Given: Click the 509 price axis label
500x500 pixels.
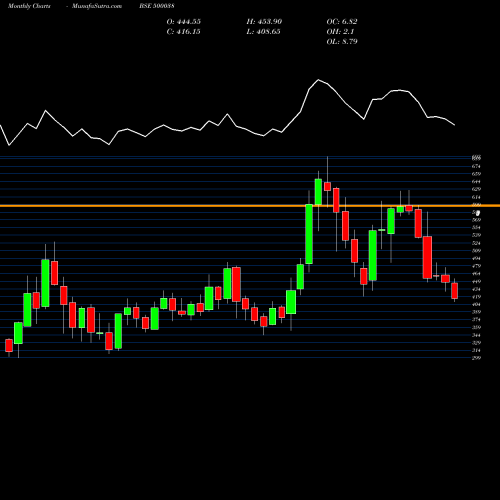Looking at the screenshot, I should point(476,251).
